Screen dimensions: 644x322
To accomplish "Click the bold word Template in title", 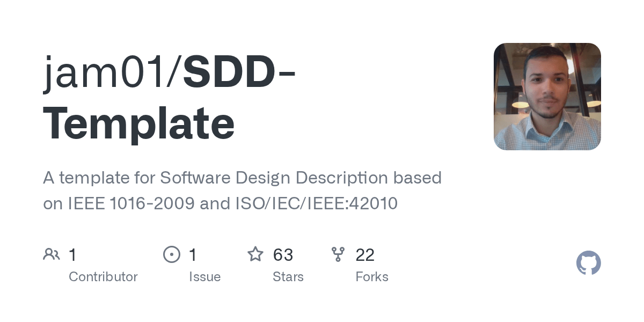I will 139,124.
